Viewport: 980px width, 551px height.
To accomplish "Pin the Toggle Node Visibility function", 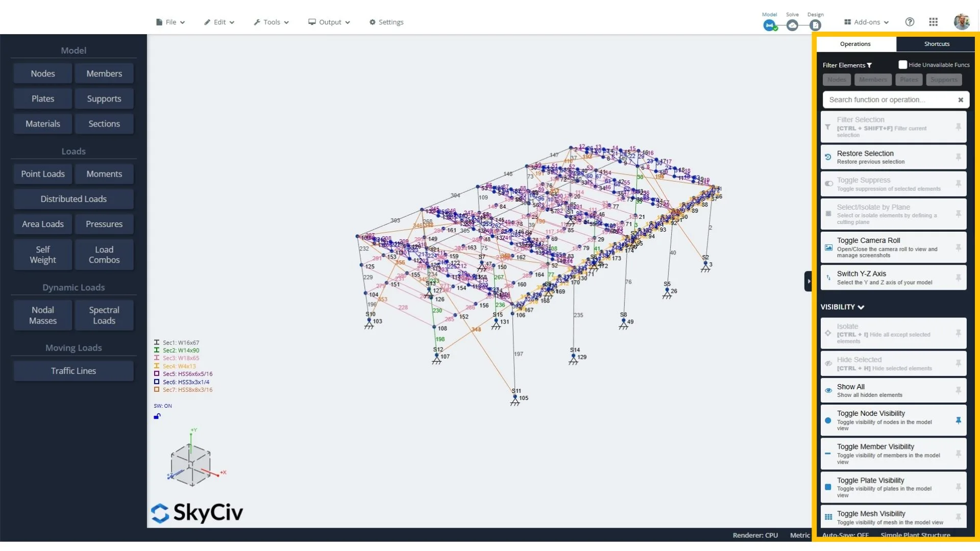I will 958,420.
